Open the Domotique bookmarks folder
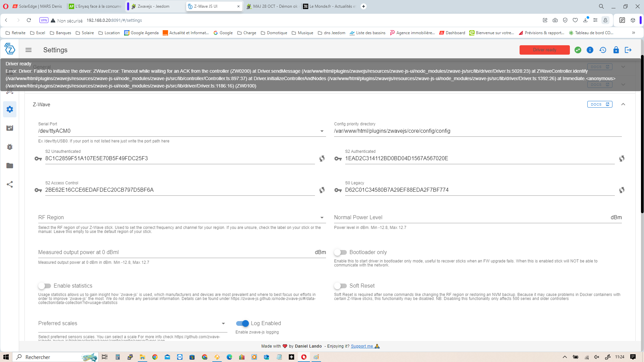 pos(274,33)
